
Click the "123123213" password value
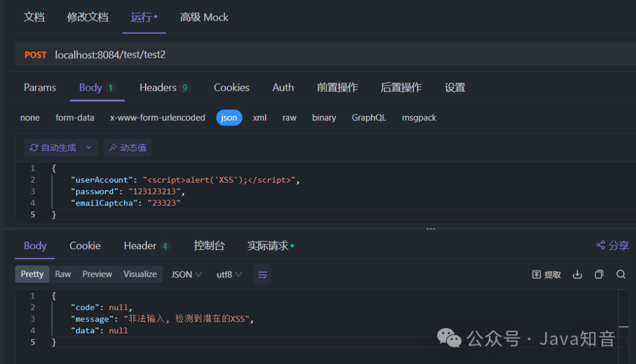(x=154, y=191)
